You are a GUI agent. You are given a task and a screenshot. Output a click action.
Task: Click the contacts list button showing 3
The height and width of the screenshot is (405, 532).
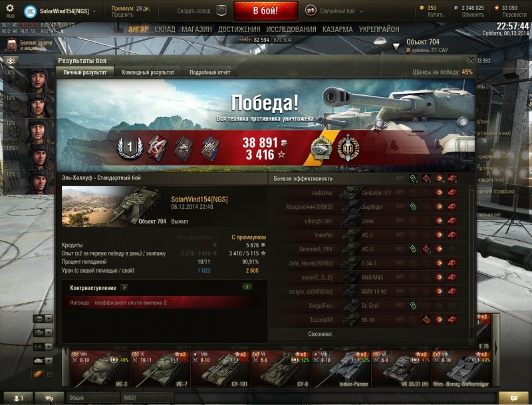tap(19, 398)
